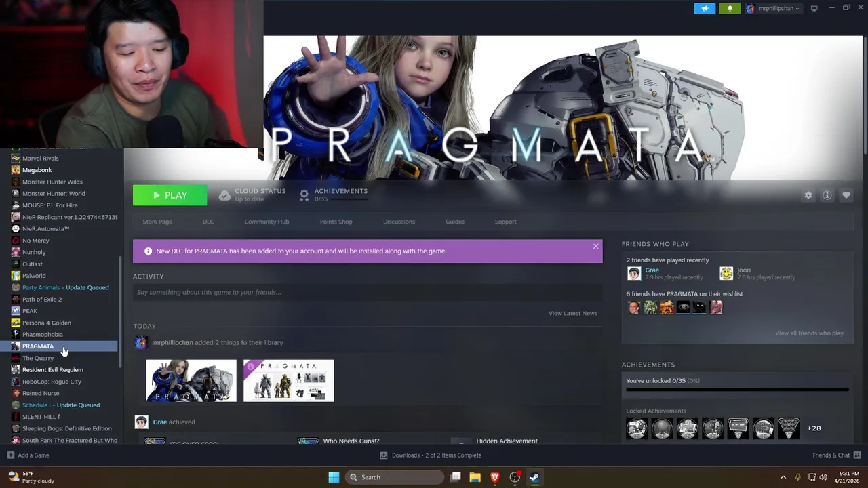868x488 pixels.
Task: Open the DLC tab
Action: point(208,222)
